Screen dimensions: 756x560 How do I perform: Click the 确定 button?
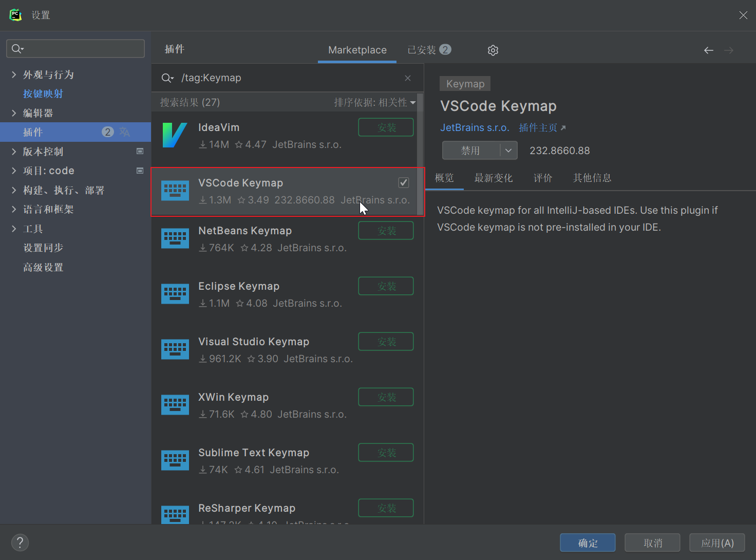(588, 543)
